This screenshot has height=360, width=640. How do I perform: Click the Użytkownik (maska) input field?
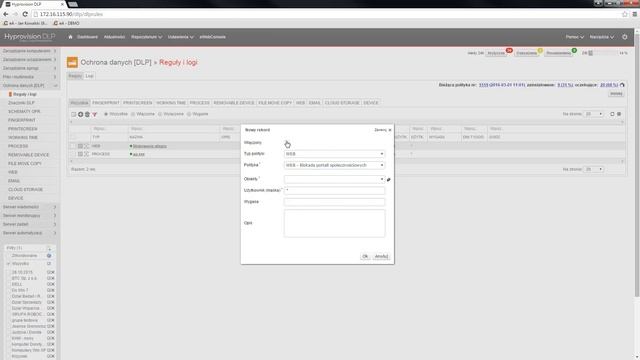coord(334,191)
